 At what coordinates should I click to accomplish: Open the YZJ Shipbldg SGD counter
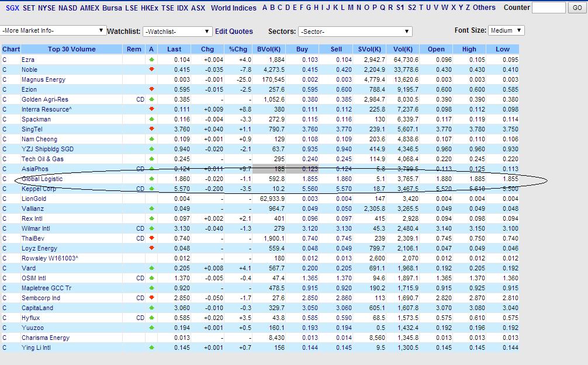(47, 149)
